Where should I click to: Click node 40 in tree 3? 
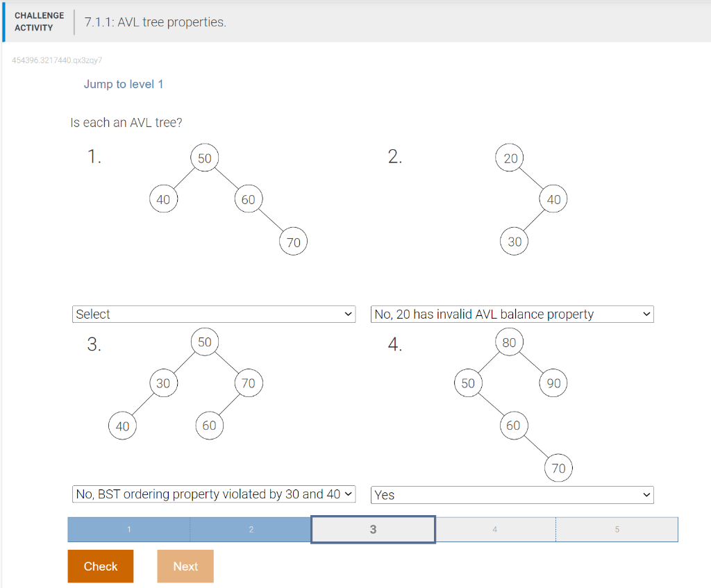(x=122, y=426)
